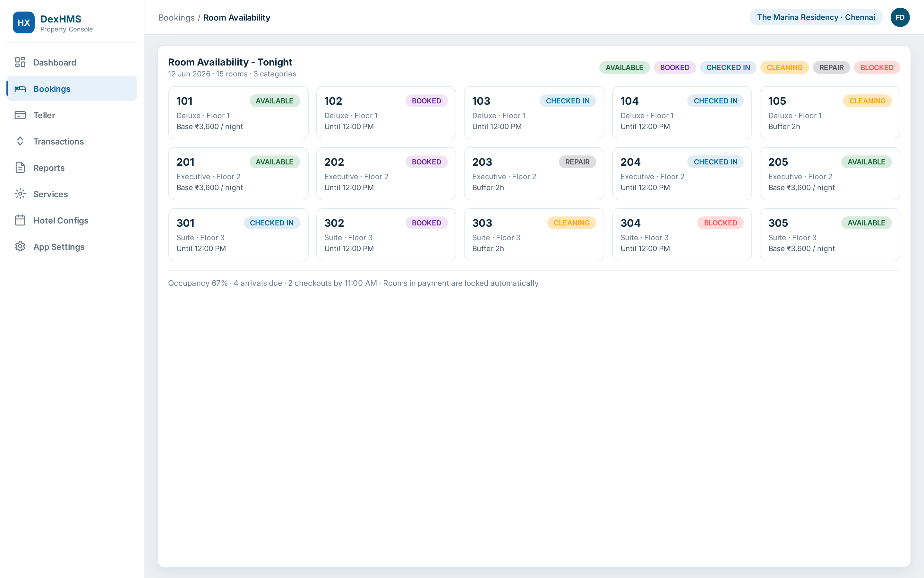Select room 102 card
The width and height of the screenshot is (924, 578).
click(386, 113)
